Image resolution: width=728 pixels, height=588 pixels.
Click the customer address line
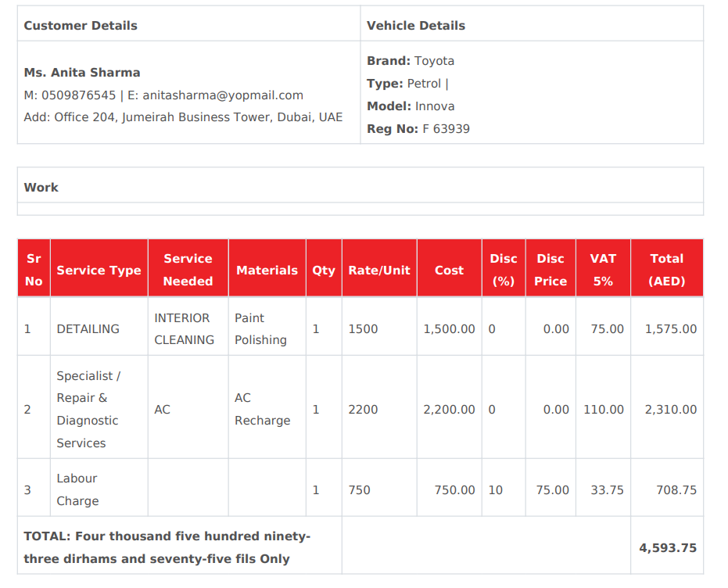(183, 117)
